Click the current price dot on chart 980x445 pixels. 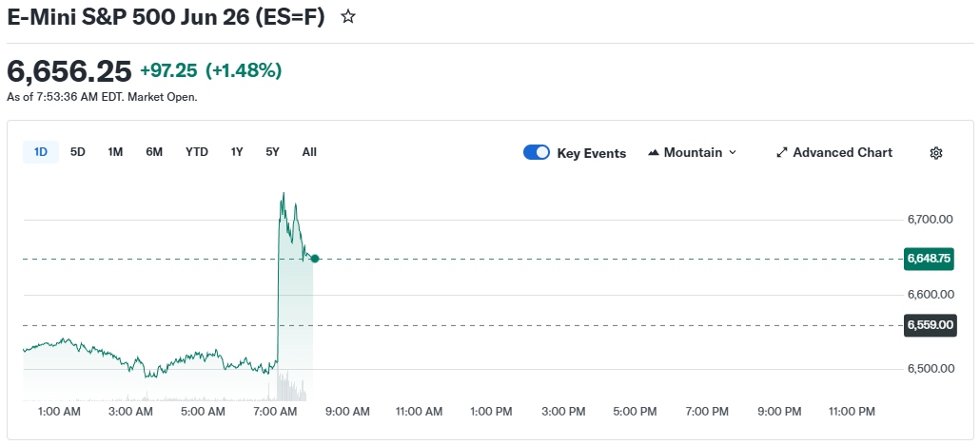point(315,259)
